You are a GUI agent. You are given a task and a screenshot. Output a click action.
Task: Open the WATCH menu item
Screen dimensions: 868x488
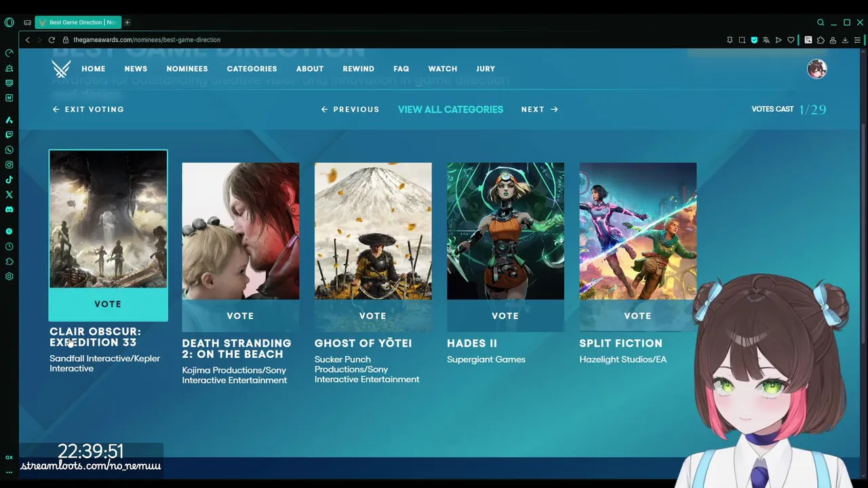click(x=443, y=69)
